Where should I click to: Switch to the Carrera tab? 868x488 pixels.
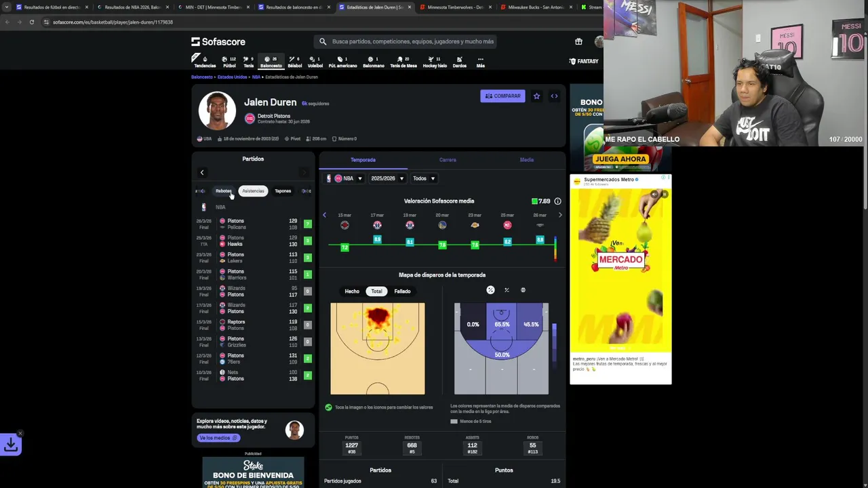pyautogui.click(x=448, y=160)
